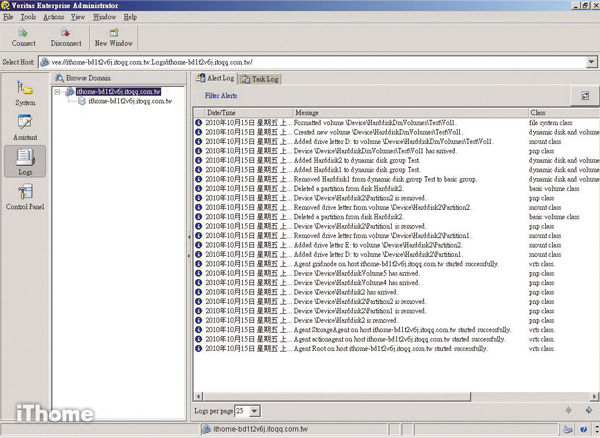
Task: Switch to the Logs perspective
Action: (26, 161)
